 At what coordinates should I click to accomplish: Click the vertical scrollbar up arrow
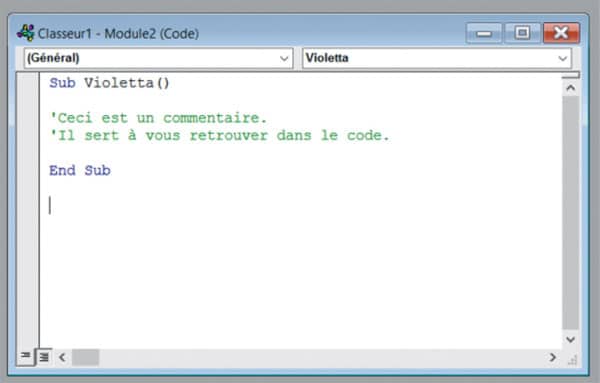pos(571,88)
